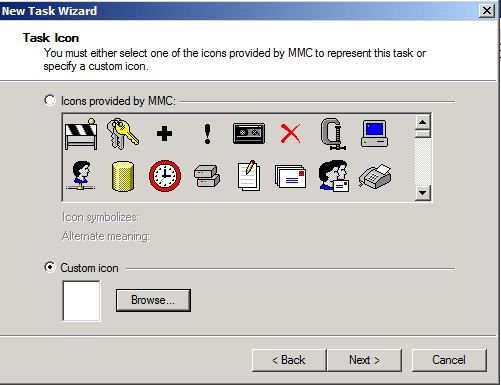Select the Custom icon radio button
The width and height of the screenshot is (501, 385).
click(x=50, y=267)
